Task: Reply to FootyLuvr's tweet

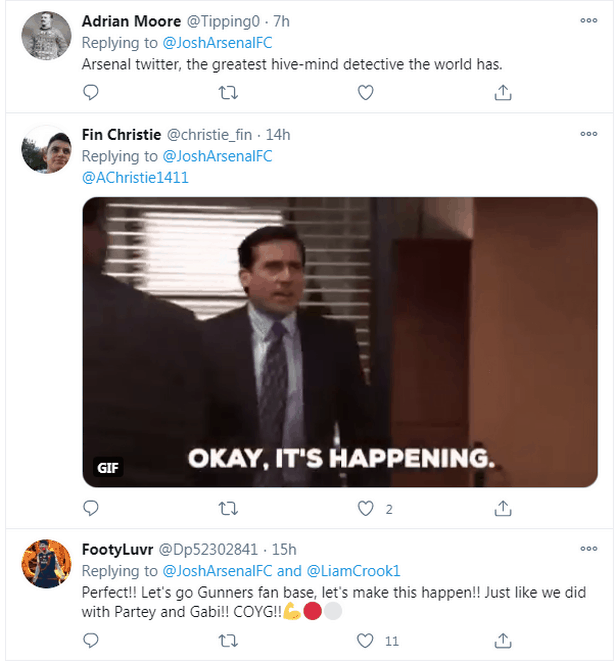Action: coord(91,640)
